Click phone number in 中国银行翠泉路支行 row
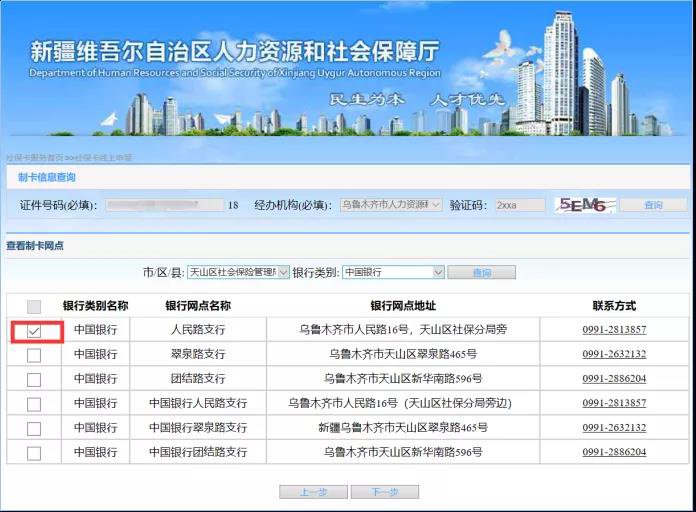This screenshot has width=696, height=512. coord(614,428)
